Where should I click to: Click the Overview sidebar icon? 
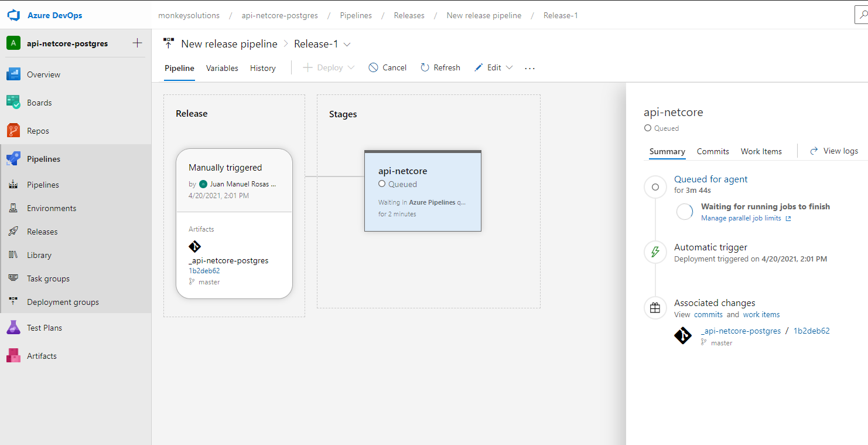tap(13, 74)
